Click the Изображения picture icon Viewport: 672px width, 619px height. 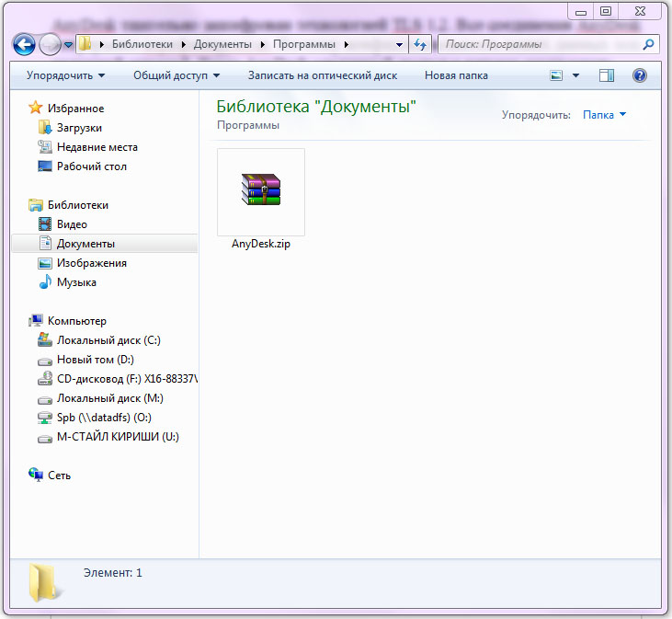pyautogui.click(x=44, y=263)
